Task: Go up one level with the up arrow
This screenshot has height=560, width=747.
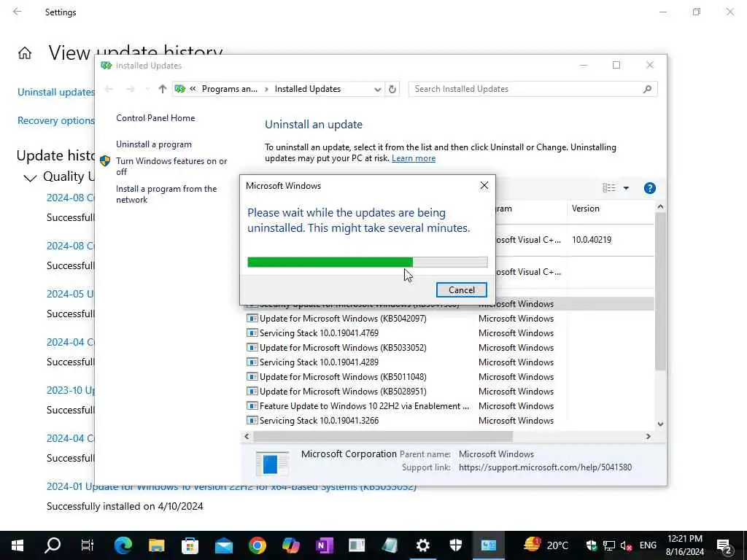Action: pyautogui.click(x=163, y=88)
